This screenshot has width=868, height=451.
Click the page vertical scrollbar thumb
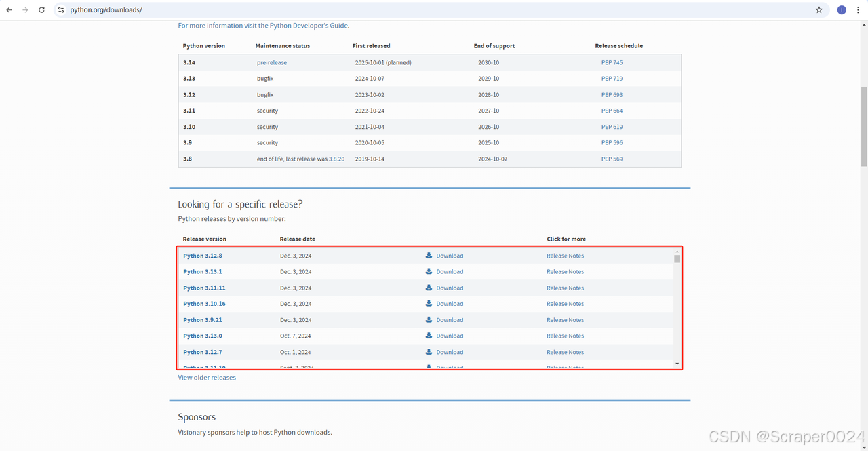(864, 126)
